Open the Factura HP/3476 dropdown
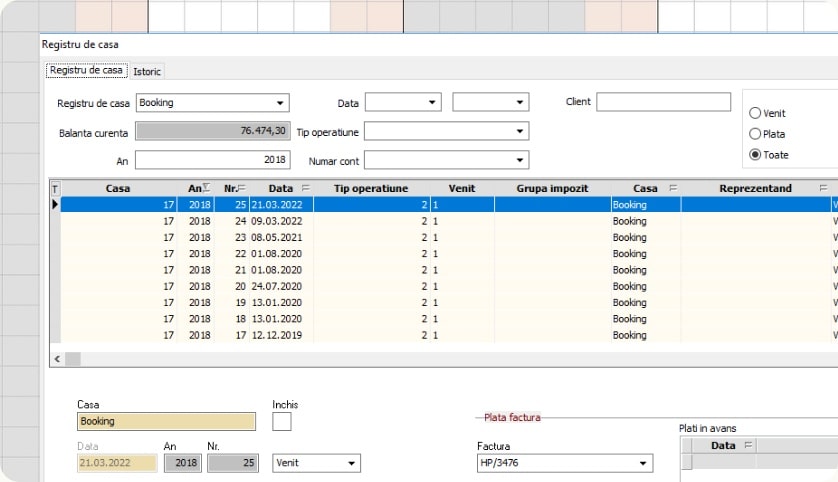This screenshot has height=482, width=838. [x=643, y=463]
